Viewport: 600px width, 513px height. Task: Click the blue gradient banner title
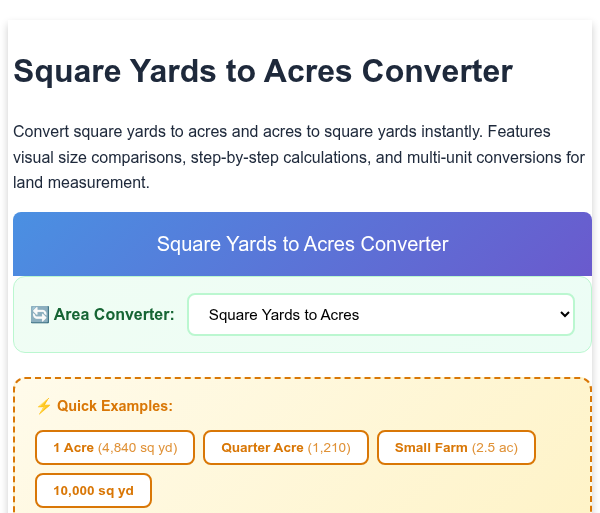click(302, 244)
